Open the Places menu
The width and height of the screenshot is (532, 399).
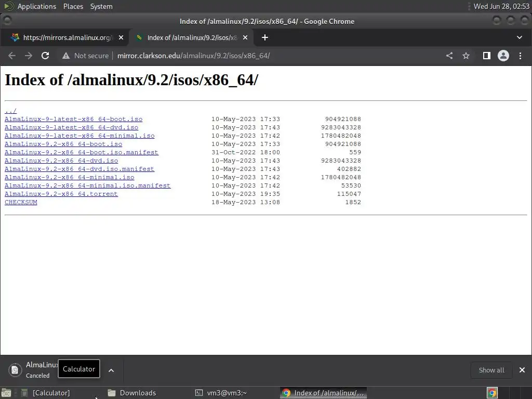point(73,6)
